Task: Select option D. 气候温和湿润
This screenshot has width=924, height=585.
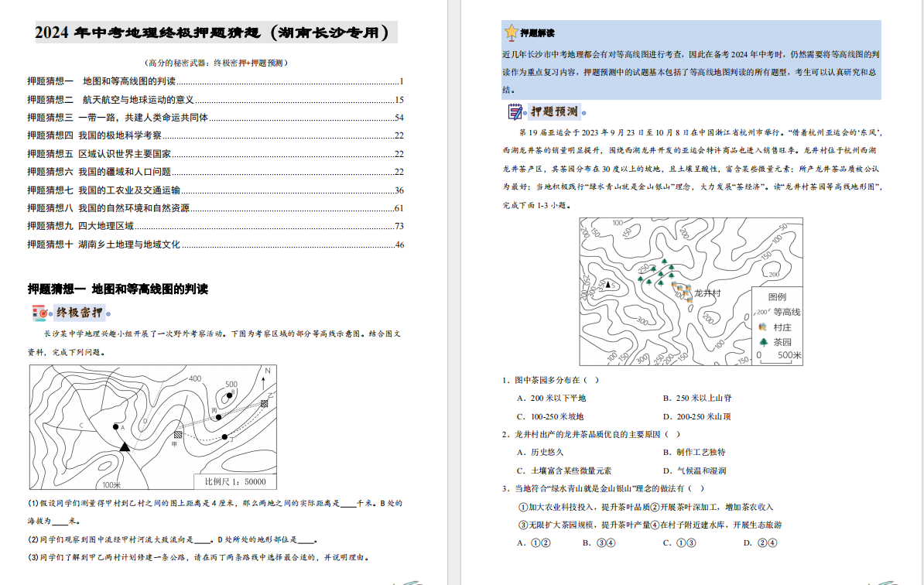Action: [x=694, y=470]
